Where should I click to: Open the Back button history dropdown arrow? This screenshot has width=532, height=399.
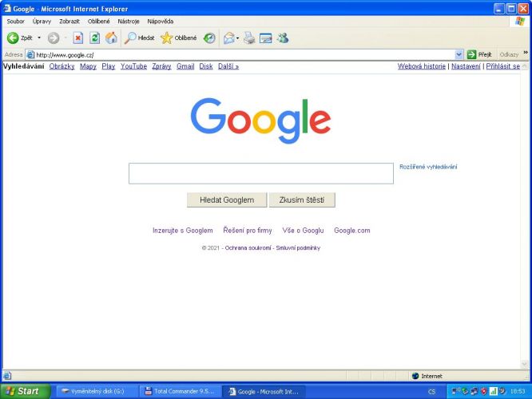click(x=39, y=38)
